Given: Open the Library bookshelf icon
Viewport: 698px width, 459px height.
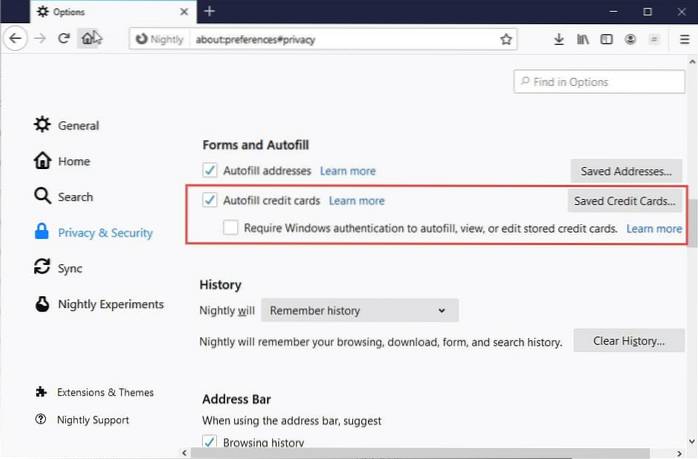Looking at the screenshot, I should pos(583,39).
